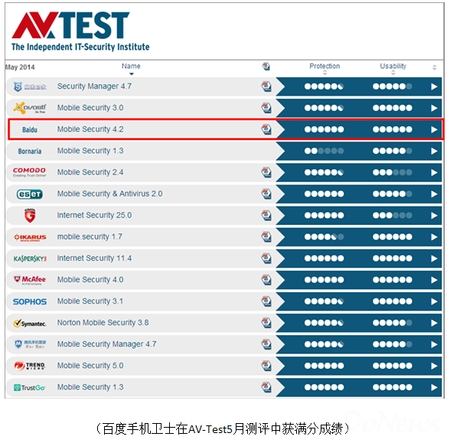Click the Trend Micro logo
Viewport: 450px width, 443px height.
(x=30, y=366)
